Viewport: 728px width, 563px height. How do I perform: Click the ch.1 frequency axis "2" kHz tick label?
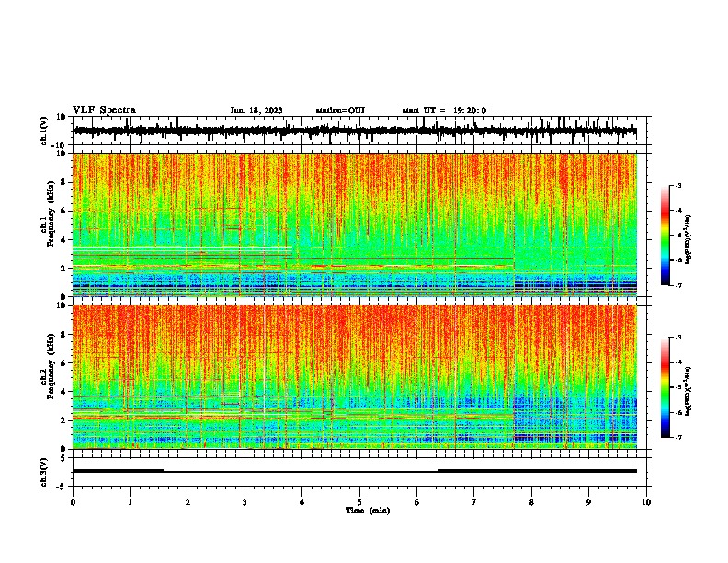click(63, 269)
